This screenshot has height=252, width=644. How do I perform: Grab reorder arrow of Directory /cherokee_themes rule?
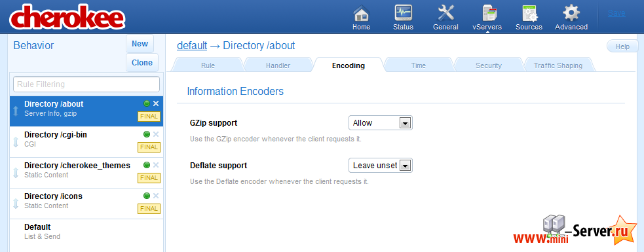(x=16, y=173)
